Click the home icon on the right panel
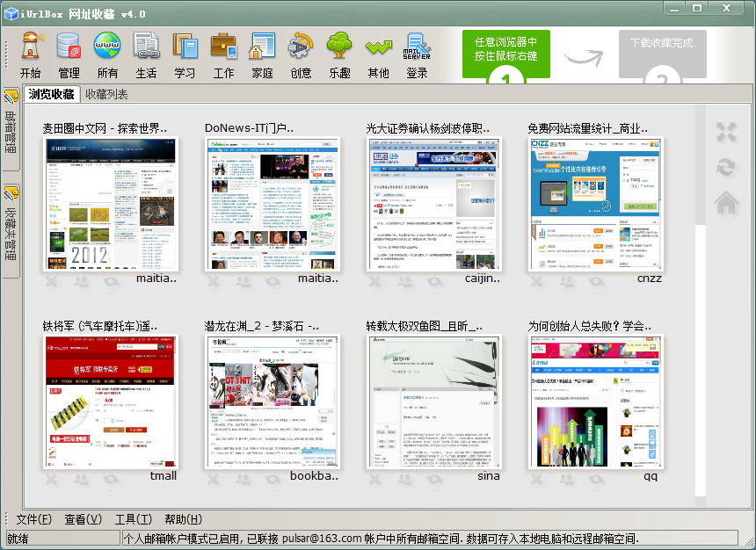This screenshot has width=756, height=550. point(726,202)
